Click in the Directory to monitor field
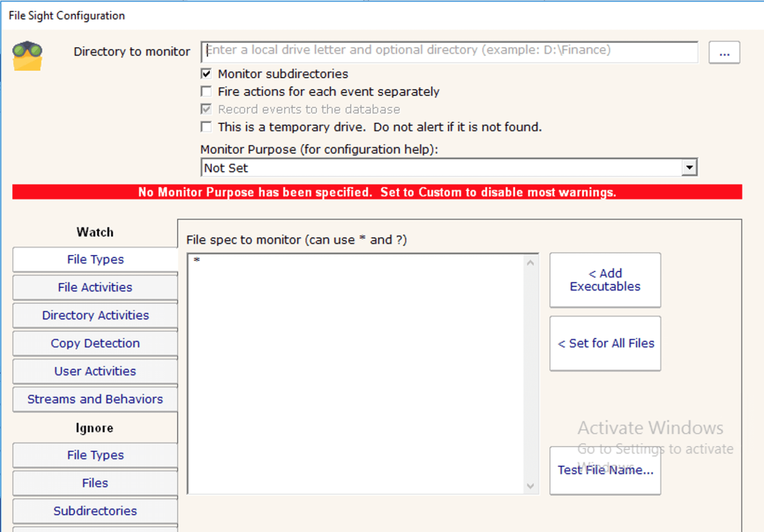Screen dimensions: 764x532 (x=449, y=51)
